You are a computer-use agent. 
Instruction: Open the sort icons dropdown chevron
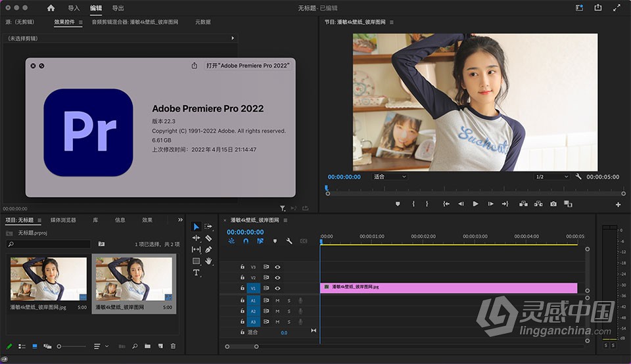click(x=106, y=346)
